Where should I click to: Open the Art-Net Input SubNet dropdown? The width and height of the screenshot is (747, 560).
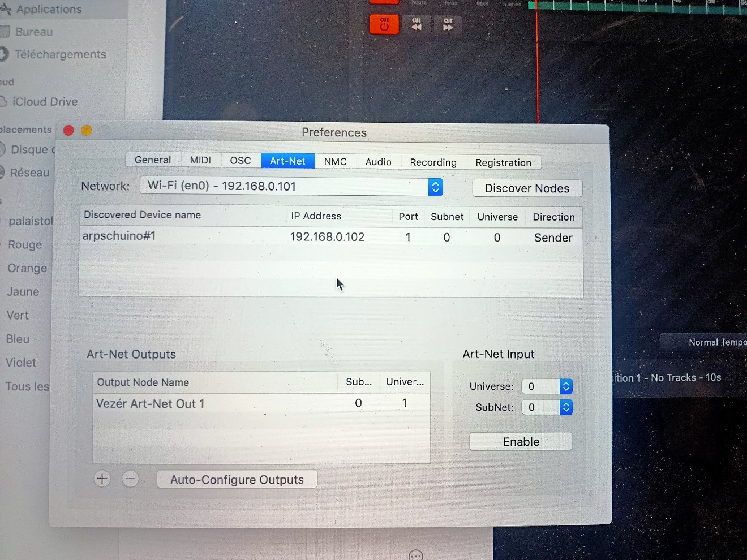tap(547, 407)
